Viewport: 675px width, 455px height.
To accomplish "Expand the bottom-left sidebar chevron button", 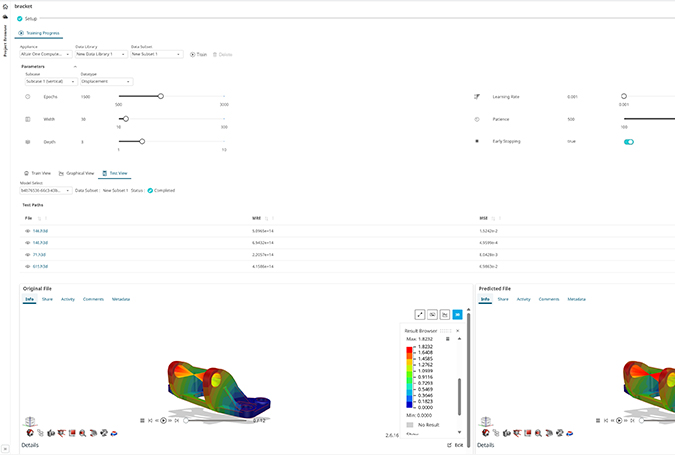I will [x=5, y=449].
